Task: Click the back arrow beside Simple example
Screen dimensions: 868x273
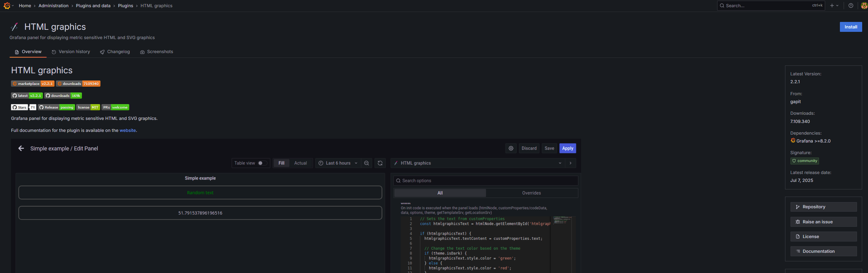Action: [21, 148]
